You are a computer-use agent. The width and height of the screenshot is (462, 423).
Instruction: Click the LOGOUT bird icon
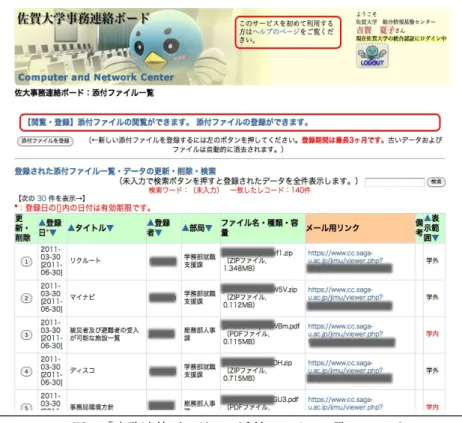click(x=372, y=56)
